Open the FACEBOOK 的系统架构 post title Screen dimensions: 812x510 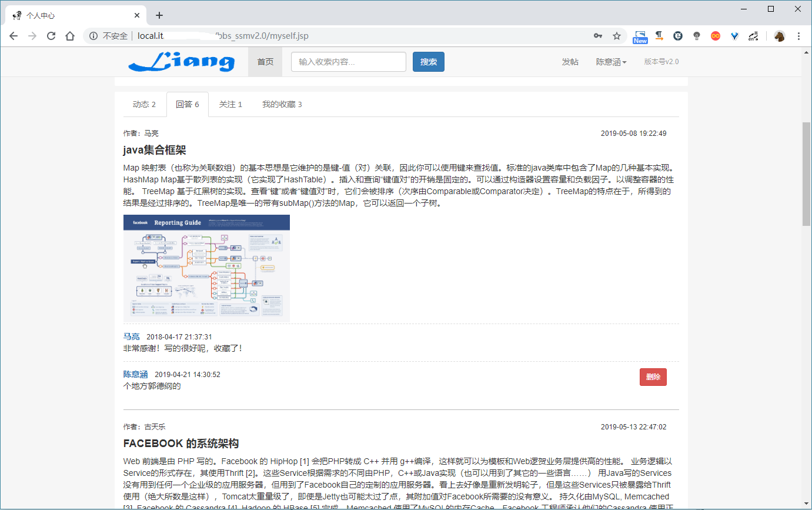coord(181,444)
